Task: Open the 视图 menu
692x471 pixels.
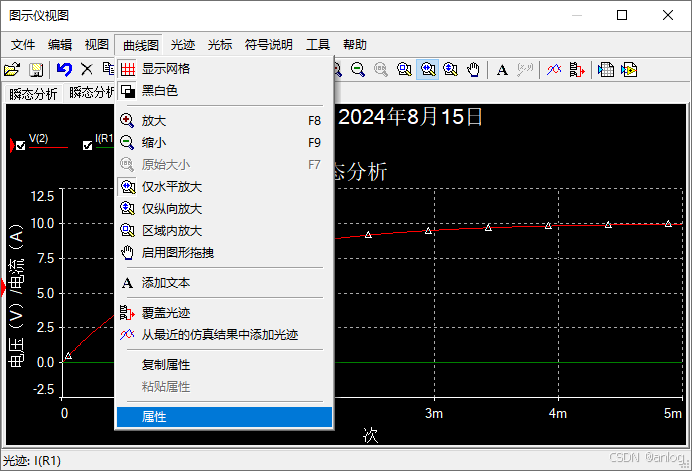Action: (x=97, y=45)
